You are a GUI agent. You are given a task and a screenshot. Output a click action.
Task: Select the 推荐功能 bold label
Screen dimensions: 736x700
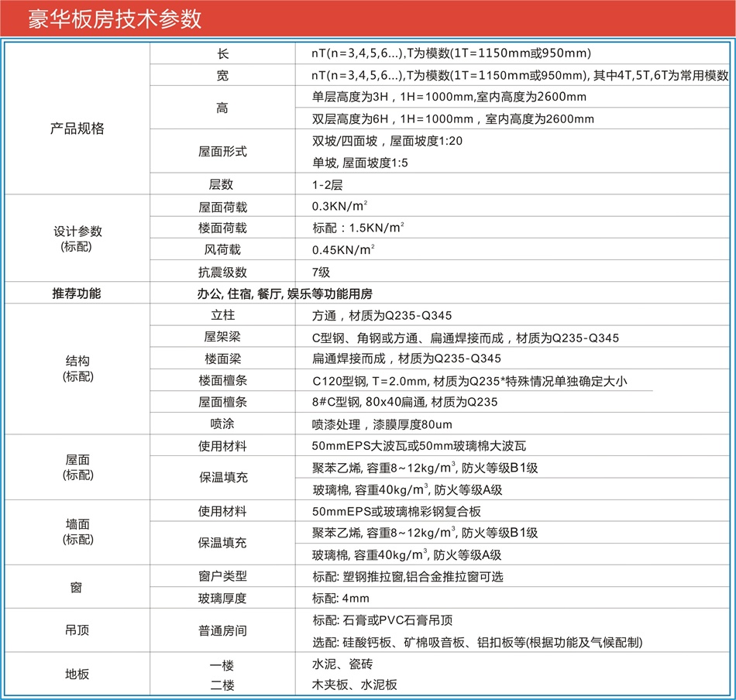pos(77,294)
